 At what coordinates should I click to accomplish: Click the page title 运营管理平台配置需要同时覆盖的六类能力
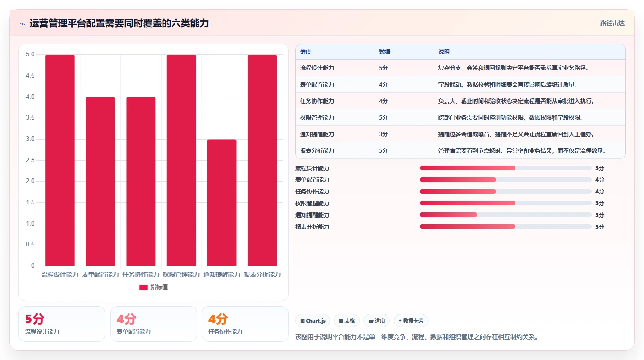tap(119, 23)
